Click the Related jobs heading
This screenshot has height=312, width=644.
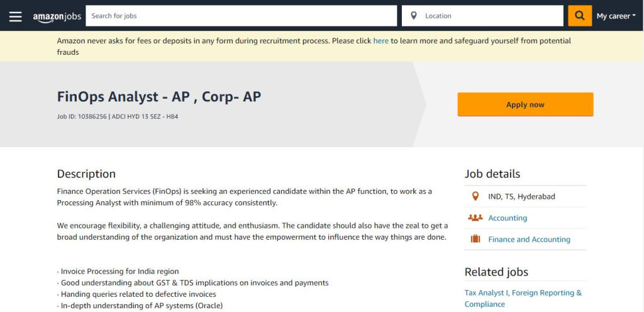(496, 272)
